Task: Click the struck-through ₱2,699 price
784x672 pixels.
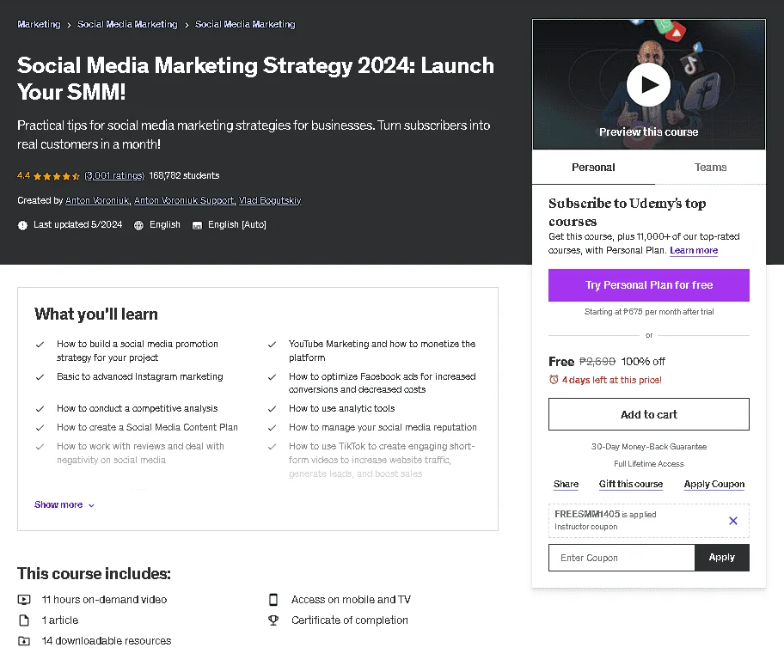Action: pyautogui.click(x=597, y=361)
